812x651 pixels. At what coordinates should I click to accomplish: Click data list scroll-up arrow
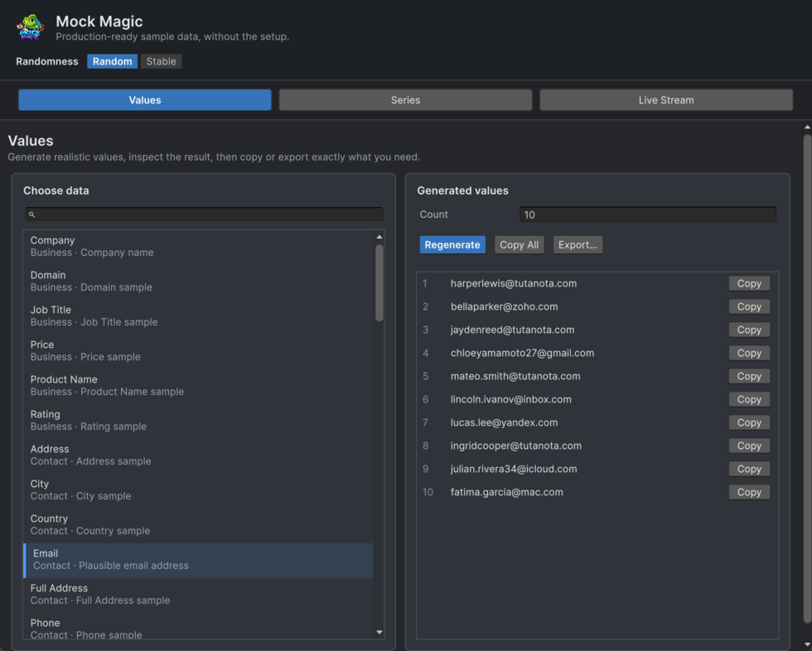point(379,237)
